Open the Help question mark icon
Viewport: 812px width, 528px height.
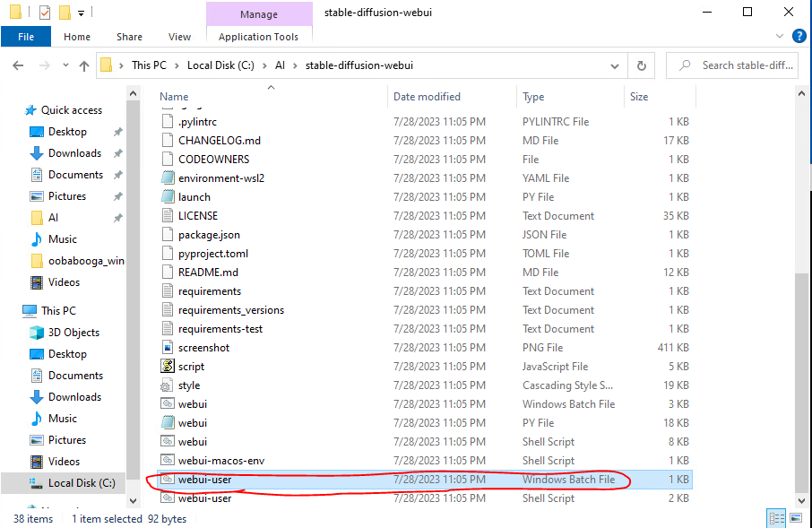tap(799, 36)
